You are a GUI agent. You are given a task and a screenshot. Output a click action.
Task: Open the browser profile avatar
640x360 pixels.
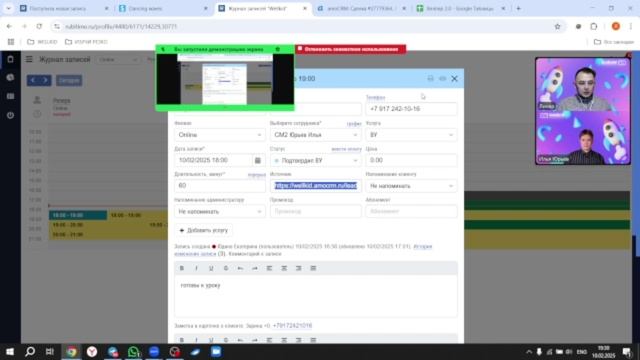click(x=616, y=27)
